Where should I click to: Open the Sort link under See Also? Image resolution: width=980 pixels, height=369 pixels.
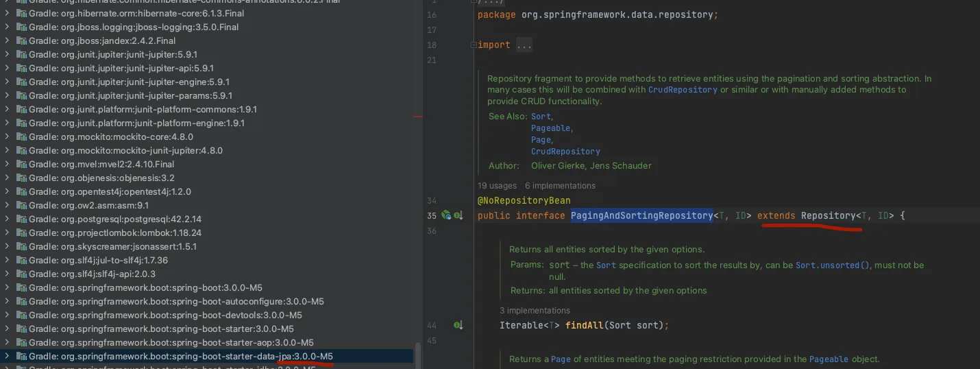[x=541, y=117]
